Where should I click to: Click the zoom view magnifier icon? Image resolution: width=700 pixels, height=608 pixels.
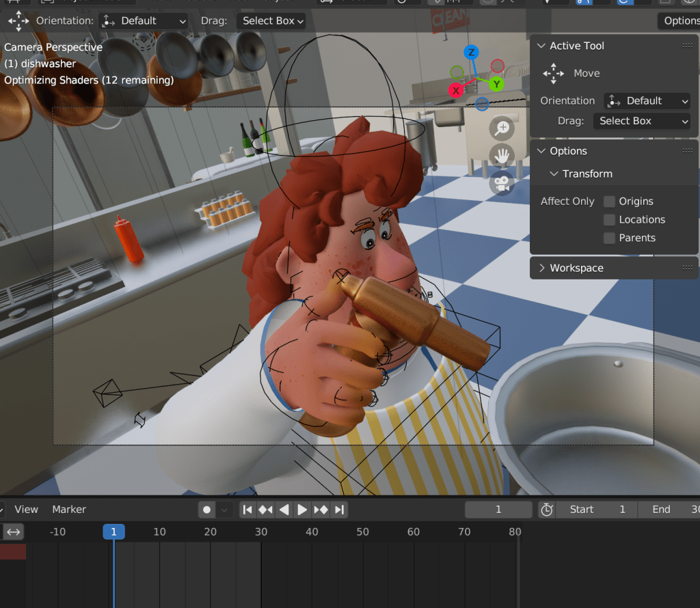pyautogui.click(x=502, y=128)
